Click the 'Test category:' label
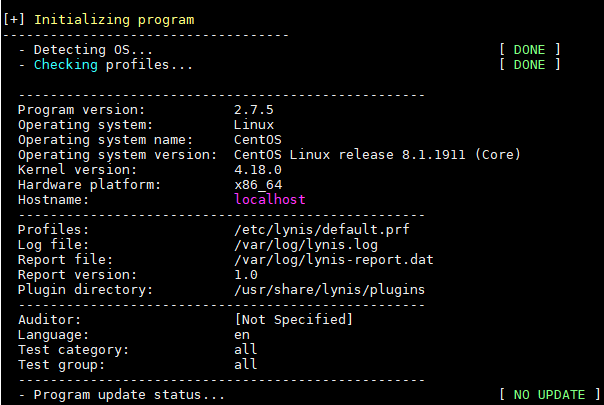Viewport: 604px width, 405px height. click(73, 350)
